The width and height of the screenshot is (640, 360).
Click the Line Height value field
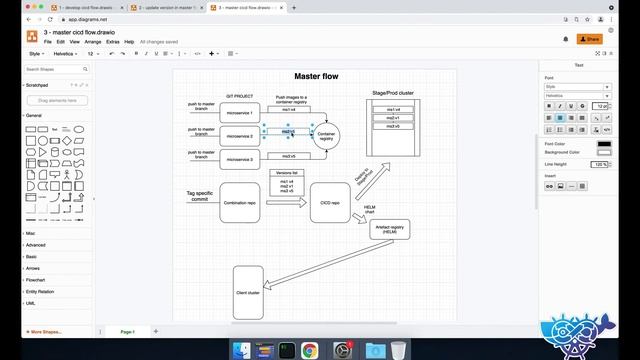pyautogui.click(x=599, y=164)
